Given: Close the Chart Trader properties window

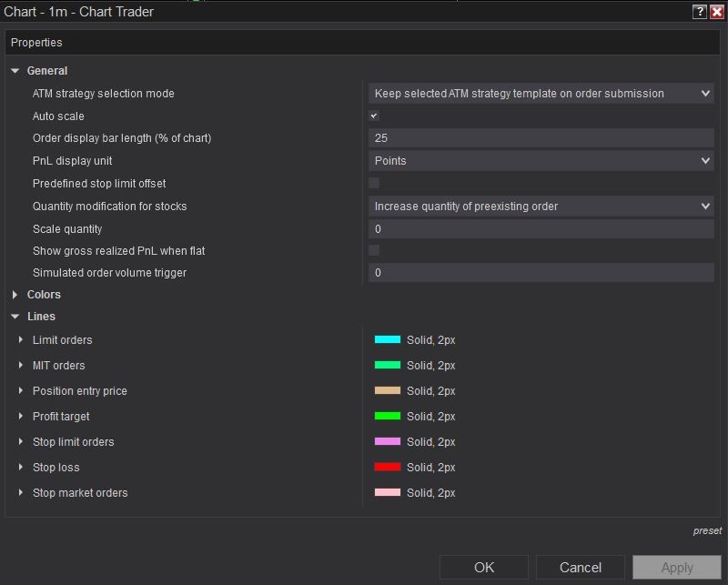Looking at the screenshot, I should 717,12.
